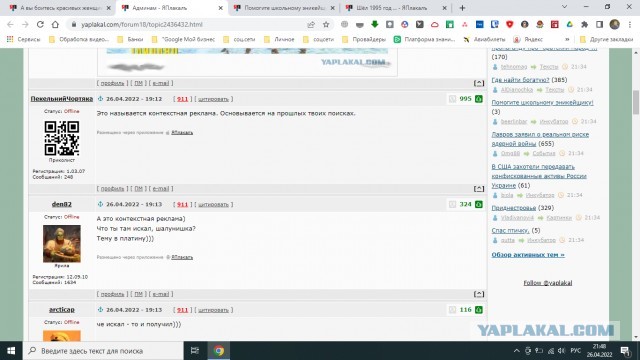The image size is (640, 360).
Task: Upvote the post rated 995
Action: point(479,99)
